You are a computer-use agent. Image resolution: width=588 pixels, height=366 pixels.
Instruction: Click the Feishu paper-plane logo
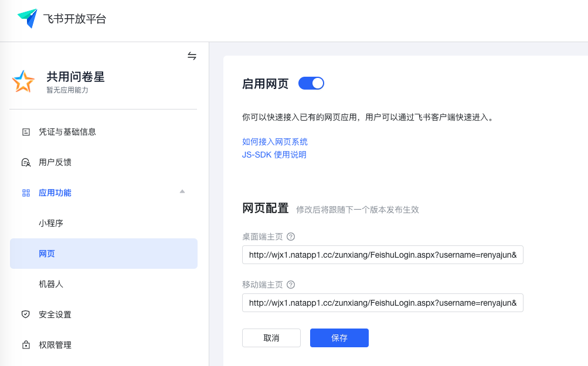[x=28, y=18]
